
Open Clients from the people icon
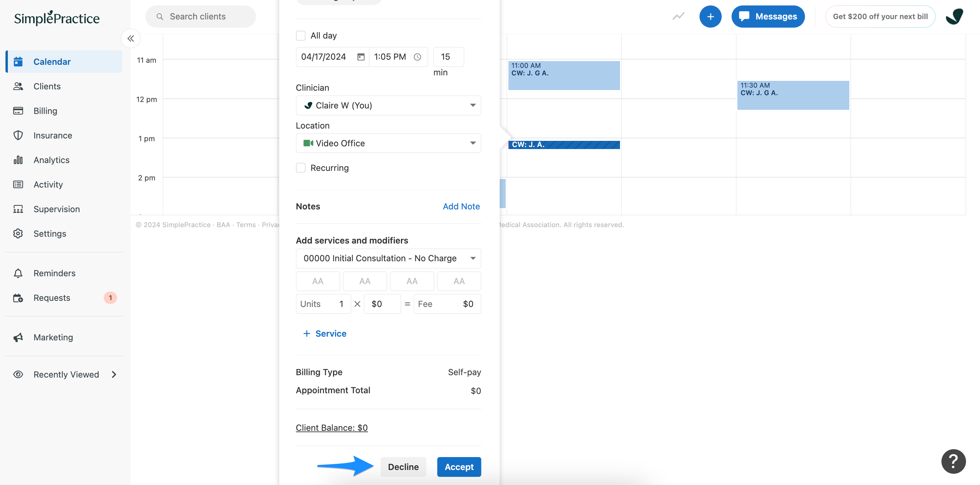(x=18, y=86)
